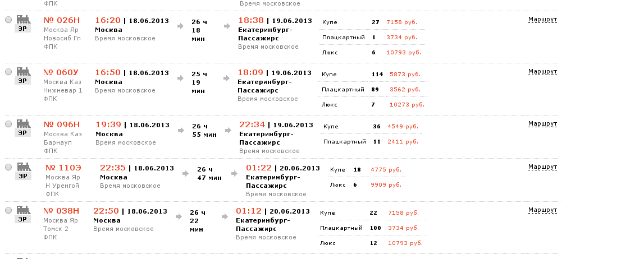644x259 pixels.
Task: Click arrow icon after 26 ч 47 мин duration
Action: [233, 173]
